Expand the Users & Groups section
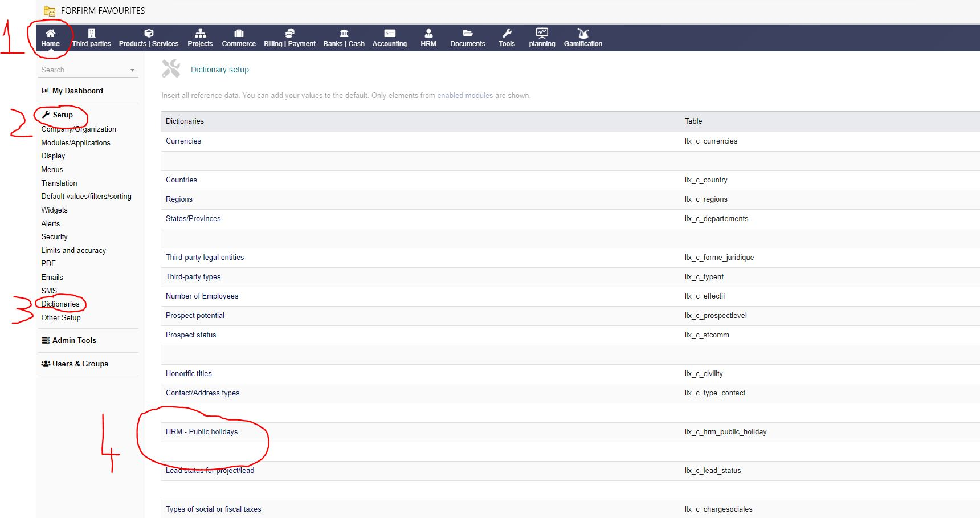The width and height of the screenshot is (980, 518). point(80,364)
